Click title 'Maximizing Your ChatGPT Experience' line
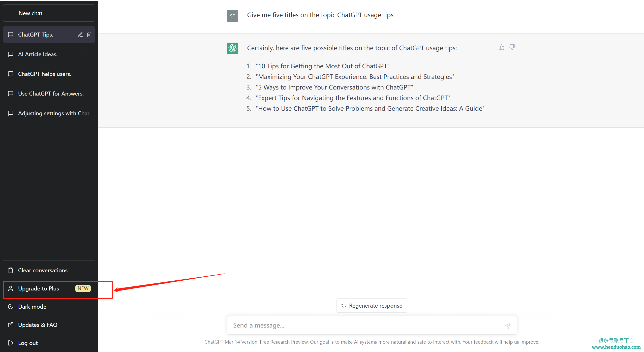 tap(355, 77)
